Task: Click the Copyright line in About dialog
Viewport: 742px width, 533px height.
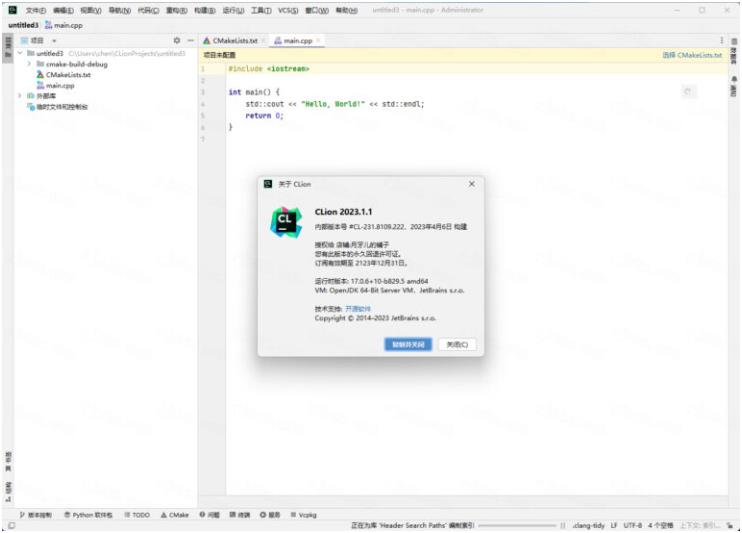Action: click(x=375, y=318)
